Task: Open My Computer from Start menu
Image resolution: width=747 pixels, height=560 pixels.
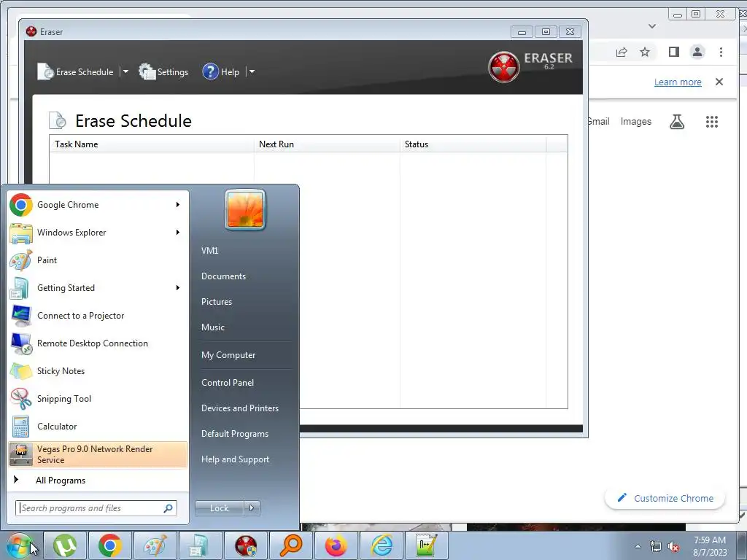Action: 228,355
